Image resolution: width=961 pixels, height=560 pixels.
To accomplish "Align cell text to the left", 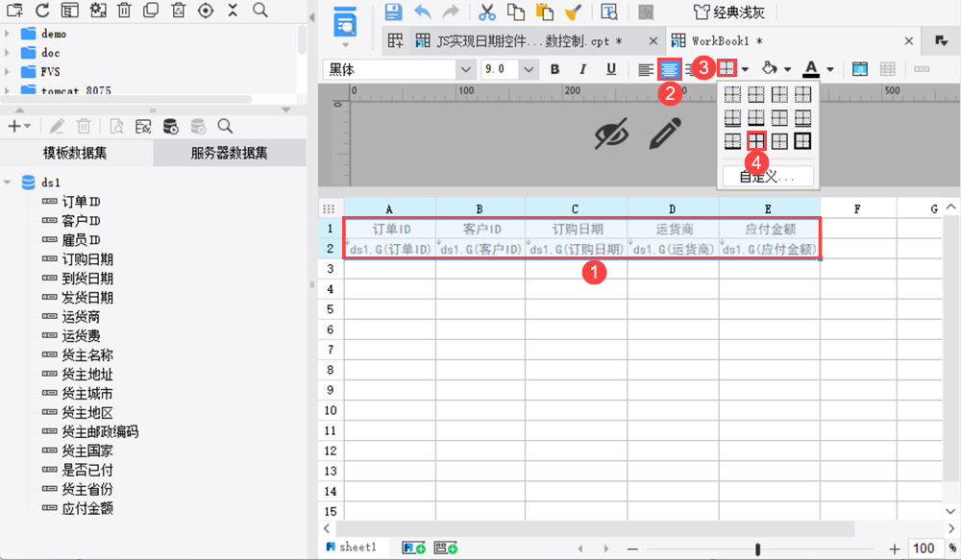I will coord(645,70).
